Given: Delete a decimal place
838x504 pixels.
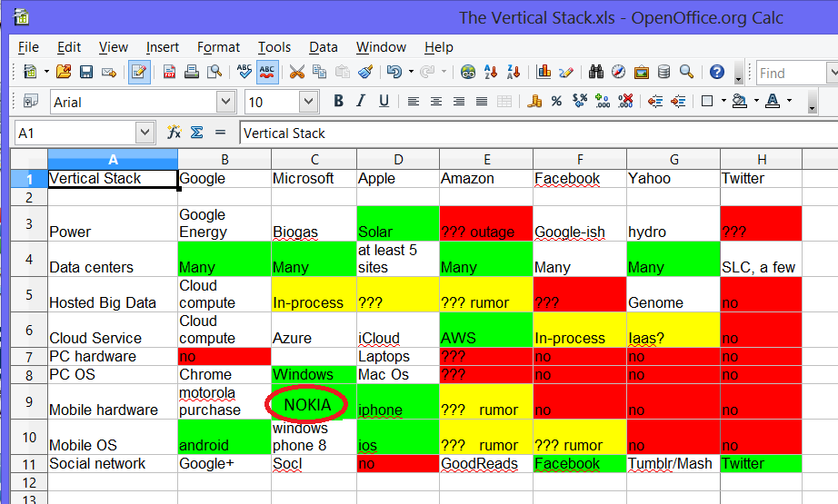Looking at the screenshot, I should tap(624, 101).
